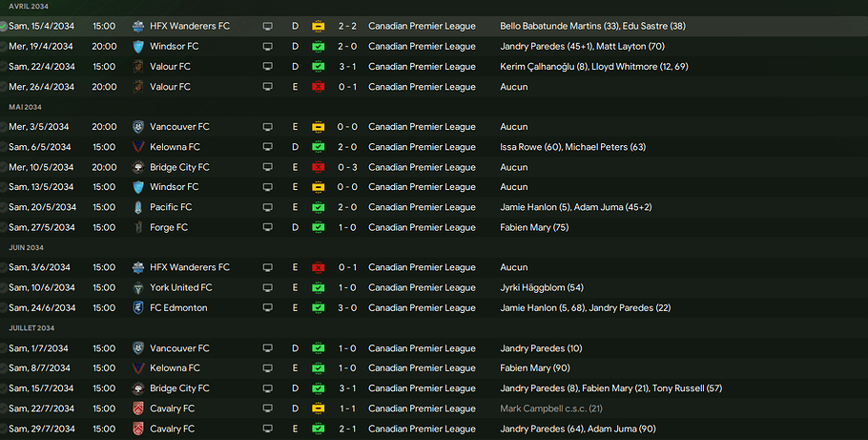868x440 pixels.
Task: Open Canadian Premier League link on 22/7/2034 row
Action: pyautogui.click(x=422, y=409)
